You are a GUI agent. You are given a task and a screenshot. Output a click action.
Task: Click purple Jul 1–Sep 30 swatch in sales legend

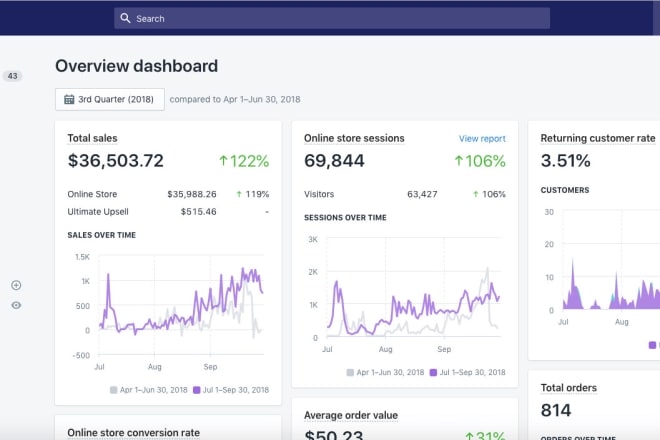[197, 390]
